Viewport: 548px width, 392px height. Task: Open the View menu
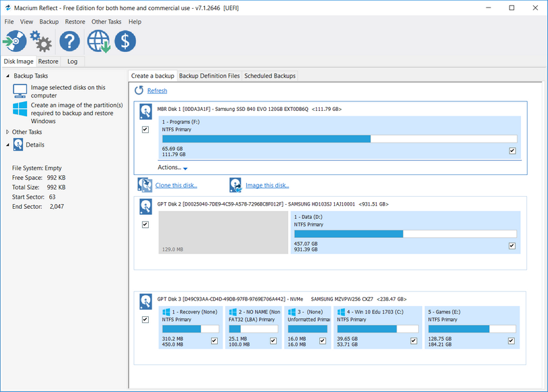coord(26,22)
